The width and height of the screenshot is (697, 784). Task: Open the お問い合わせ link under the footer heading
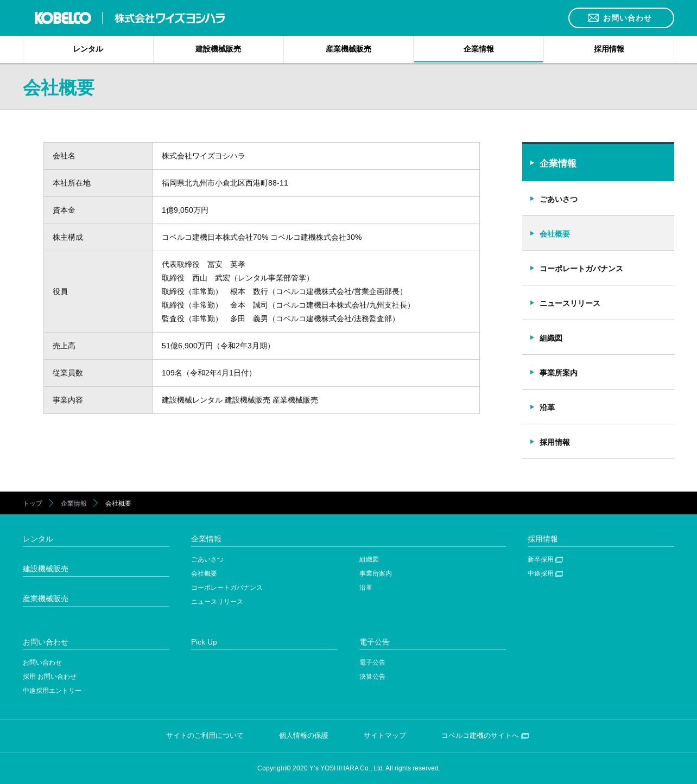[x=42, y=662]
